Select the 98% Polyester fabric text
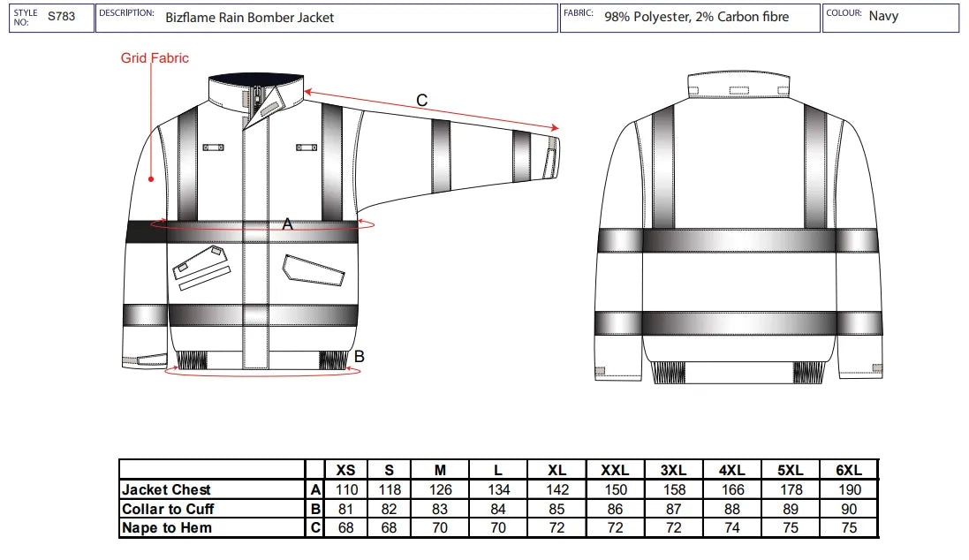Screen dimensions: 969x560 [x=696, y=17]
